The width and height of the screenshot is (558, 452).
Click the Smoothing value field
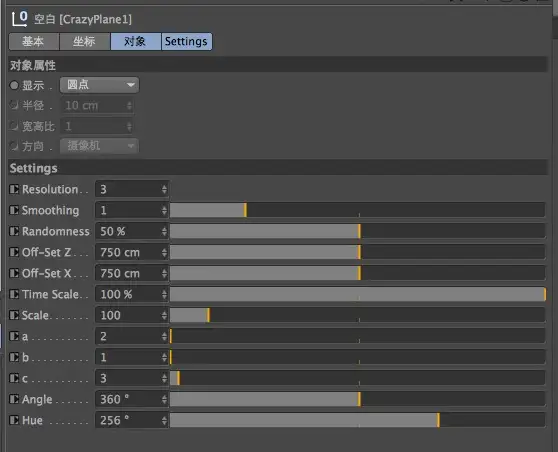[x=132, y=210]
